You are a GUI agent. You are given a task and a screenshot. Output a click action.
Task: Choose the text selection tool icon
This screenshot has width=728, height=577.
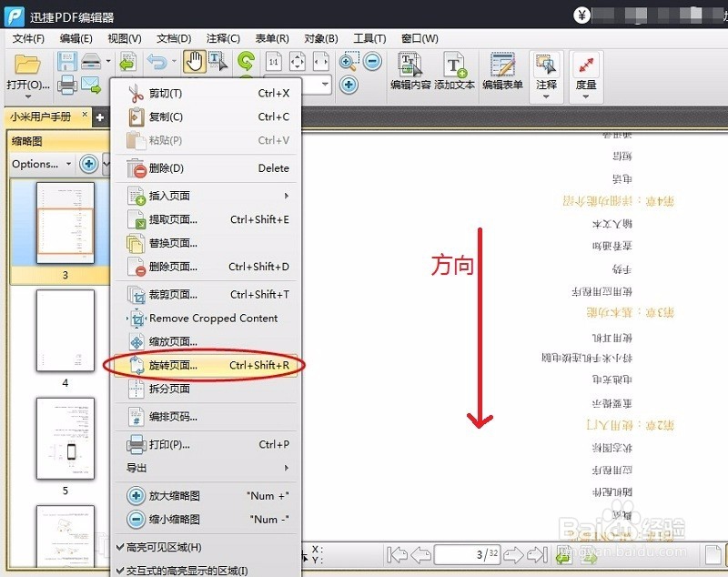pos(218,61)
